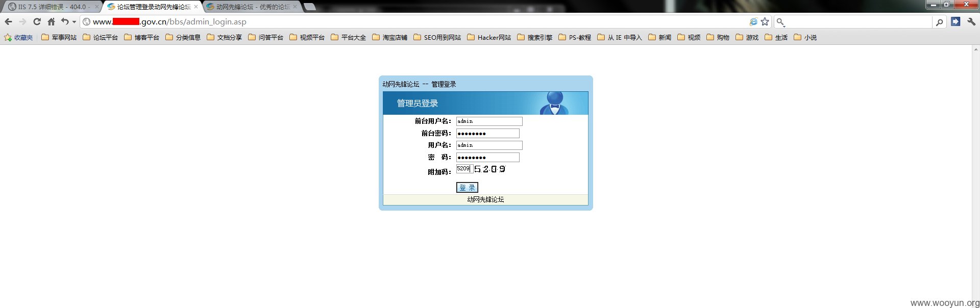Click the 前台密码 password field
Viewport: 980px width, 308px height.
pyautogui.click(x=487, y=134)
